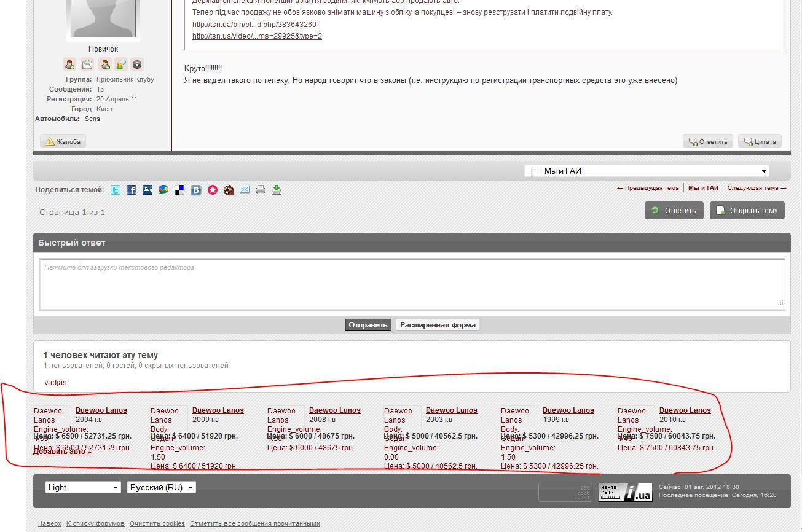Share topic on VKontakte
This screenshot has height=532, width=802.
tap(196, 190)
